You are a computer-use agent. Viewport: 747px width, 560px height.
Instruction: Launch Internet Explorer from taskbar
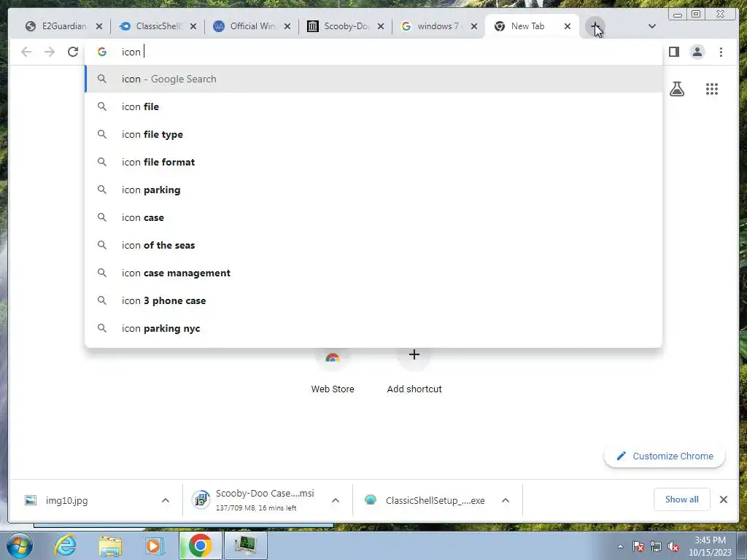point(65,545)
